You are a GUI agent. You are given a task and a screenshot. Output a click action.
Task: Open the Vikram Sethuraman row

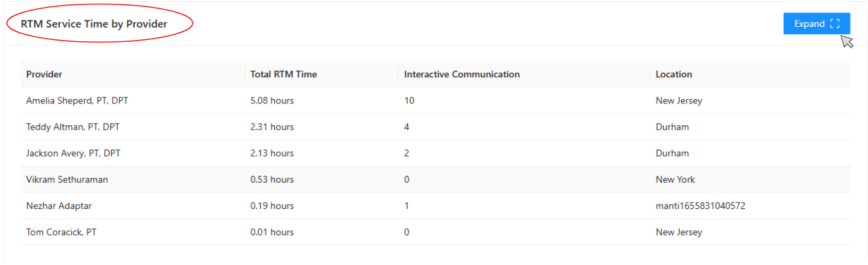(67, 180)
